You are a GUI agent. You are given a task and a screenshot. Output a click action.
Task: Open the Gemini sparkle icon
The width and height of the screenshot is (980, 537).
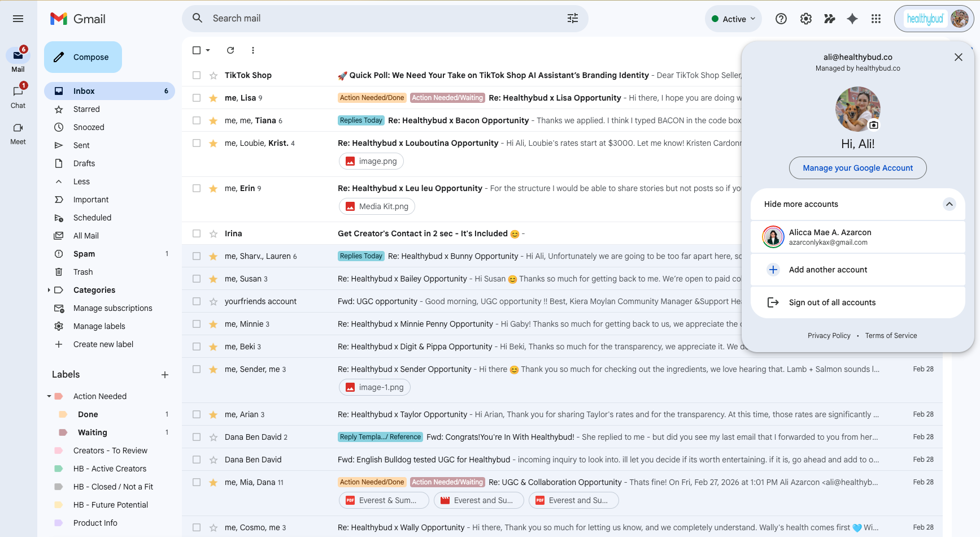tap(852, 19)
